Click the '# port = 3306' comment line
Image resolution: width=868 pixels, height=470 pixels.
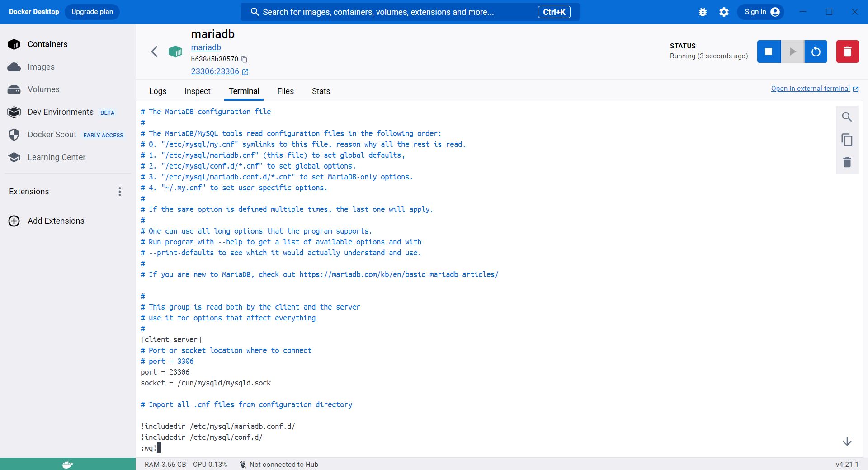167,361
